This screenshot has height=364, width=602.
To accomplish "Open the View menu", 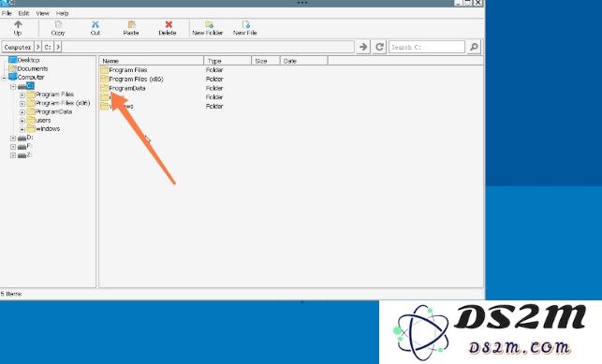I will pyautogui.click(x=43, y=13).
